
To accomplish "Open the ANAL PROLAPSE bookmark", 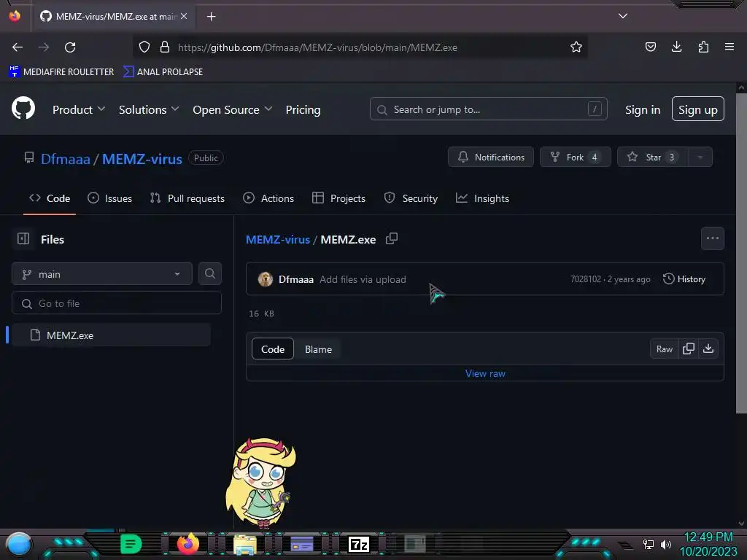I will 163,72.
